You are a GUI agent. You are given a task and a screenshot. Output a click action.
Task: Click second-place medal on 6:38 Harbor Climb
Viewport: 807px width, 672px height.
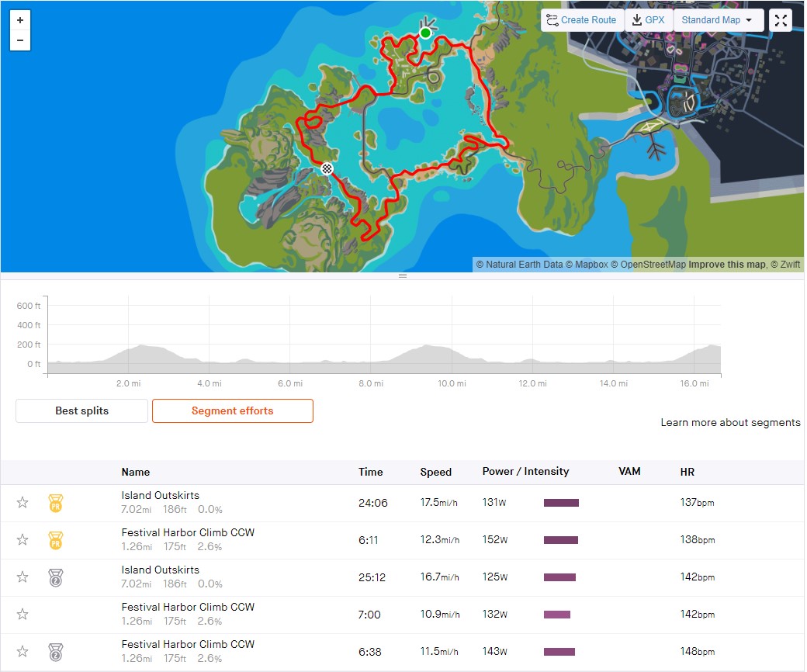56,653
